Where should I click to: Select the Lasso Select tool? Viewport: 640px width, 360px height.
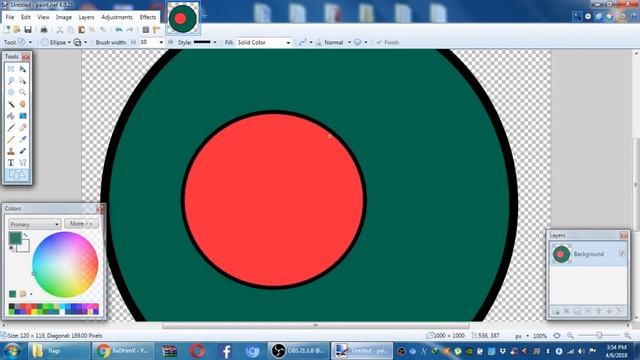click(x=11, y=81)
